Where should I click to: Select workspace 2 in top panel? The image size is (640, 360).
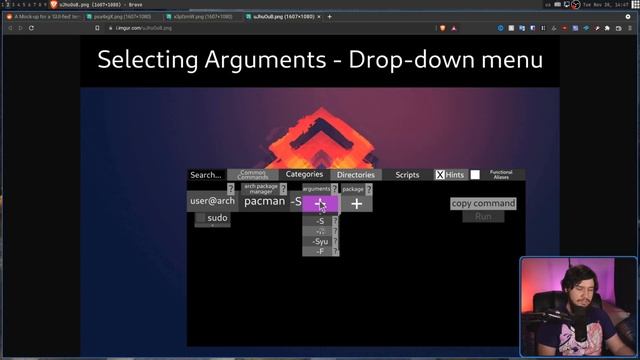pos(8,4)
